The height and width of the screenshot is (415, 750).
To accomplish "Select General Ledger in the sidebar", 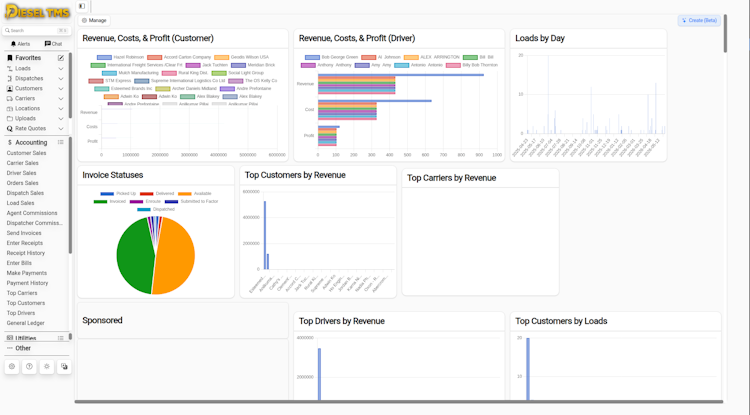I will click(25, 323).
